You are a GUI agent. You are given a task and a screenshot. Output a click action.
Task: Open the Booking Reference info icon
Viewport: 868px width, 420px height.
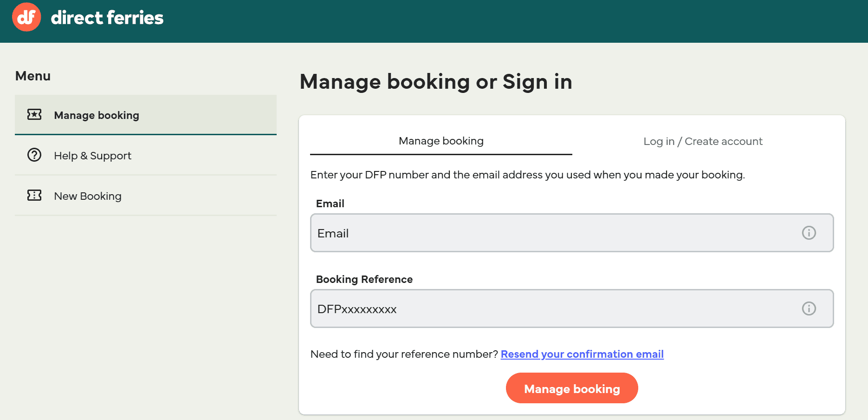809,308
